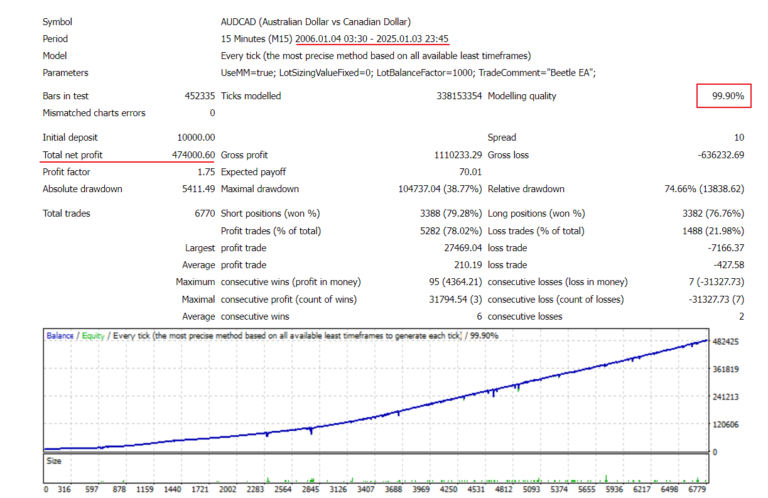Click the underlined test period date range
The image size is (768, 498).
362,38
